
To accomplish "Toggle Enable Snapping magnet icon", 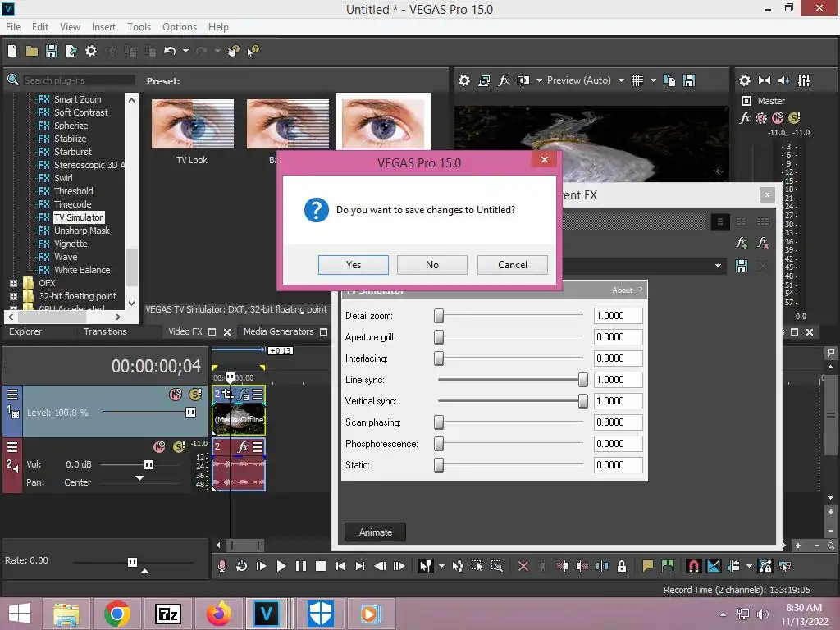I will pyautogui.click(x=693, y=566).
